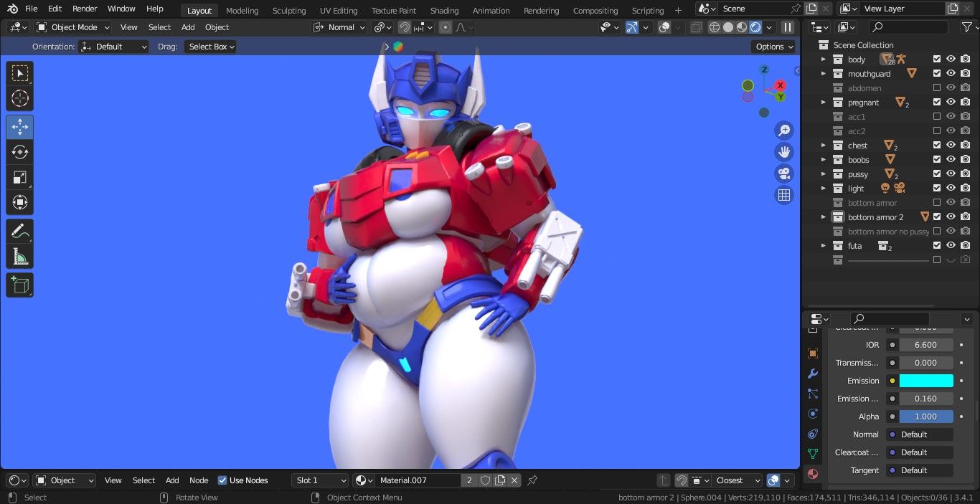Open the node editor Node menu

199,480
